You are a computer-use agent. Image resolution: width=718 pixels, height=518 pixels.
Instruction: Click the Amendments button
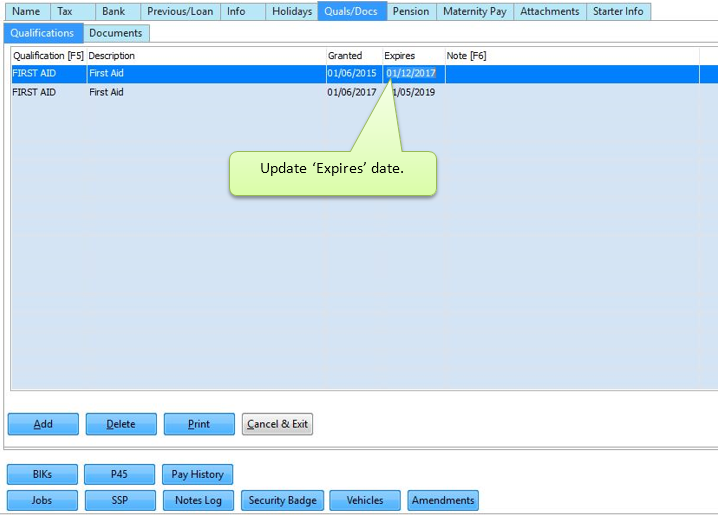(x=443, y=500)
